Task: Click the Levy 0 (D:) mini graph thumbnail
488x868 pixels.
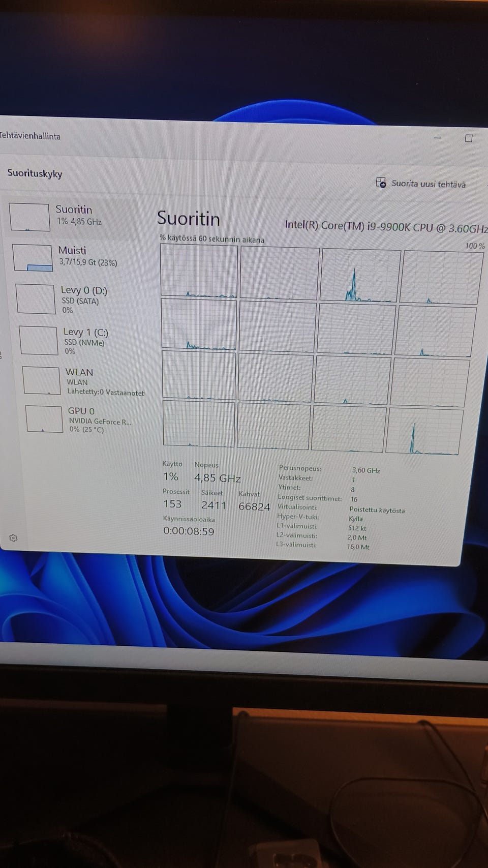Action: pos(36,299)
